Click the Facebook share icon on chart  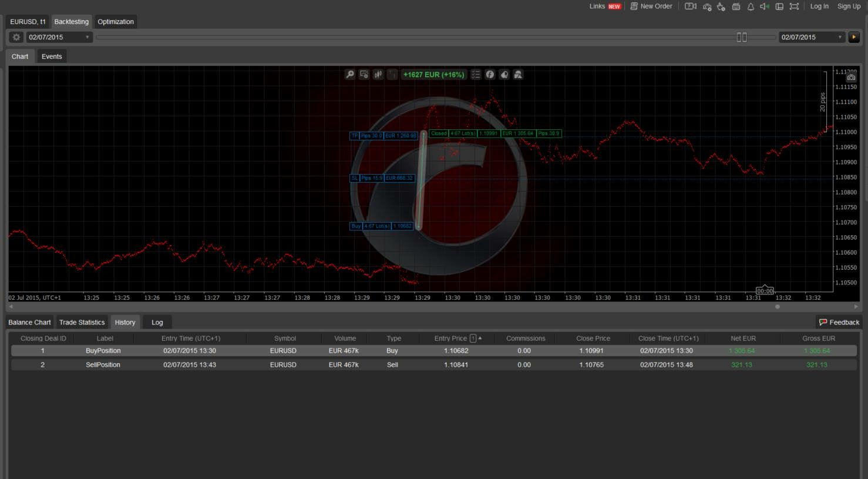coord(490,75)
